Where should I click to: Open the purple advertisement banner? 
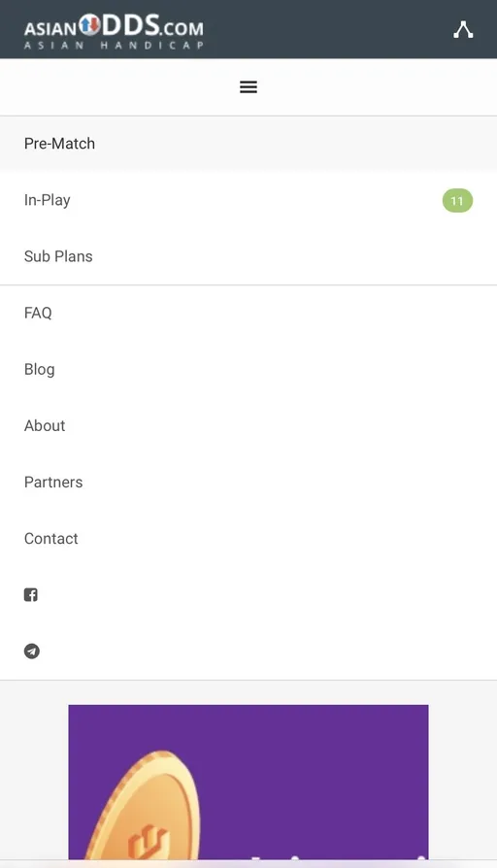point(248,782)
